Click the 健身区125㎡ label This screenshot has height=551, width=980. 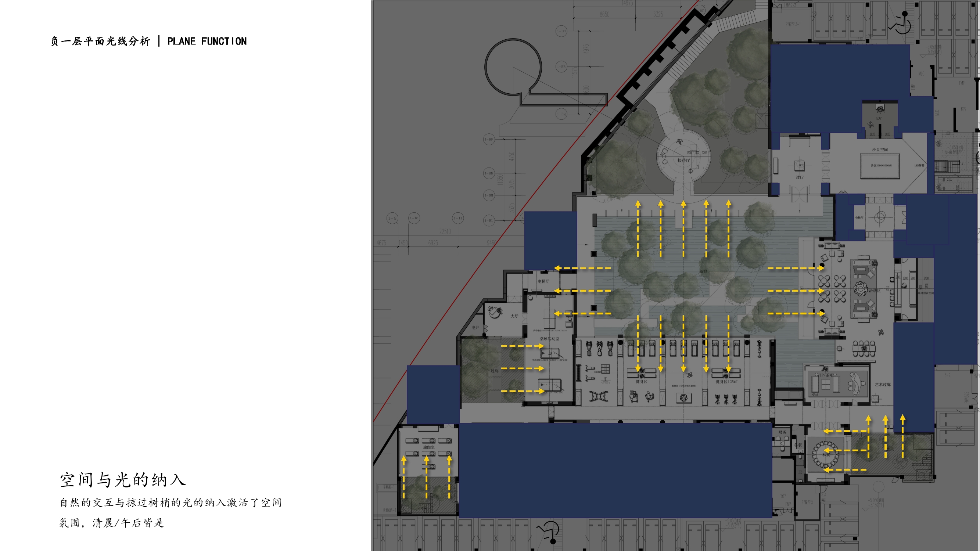tap(726, 381)
